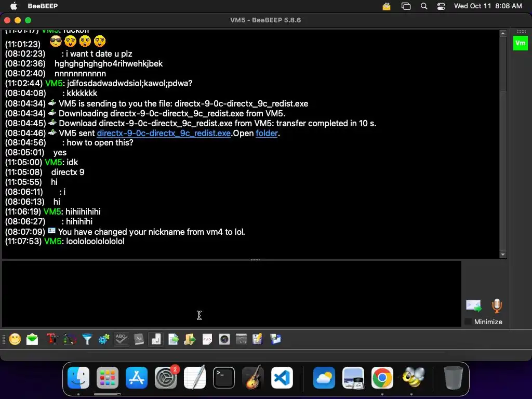Open the BeeBEEP menu in menu bar
Image resolution: width=532 pixels, height=399 pixels.
pos(43,6)
